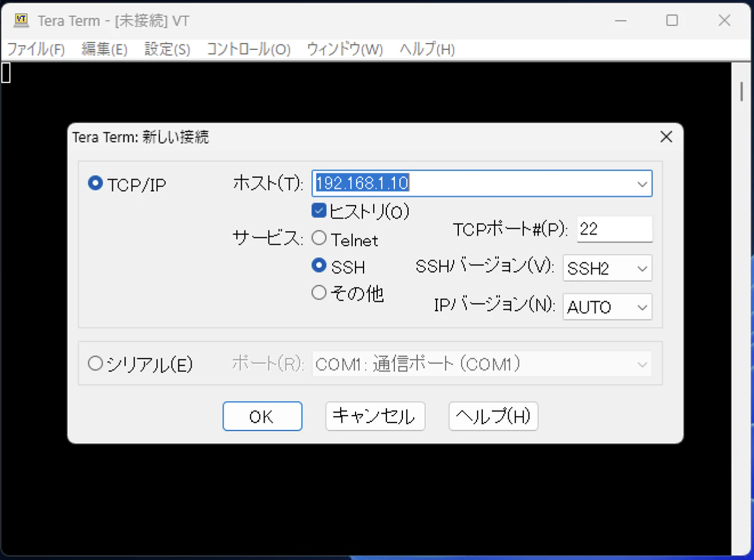This screenshot has width=754, height=560.
Task: Click the キャンセル button
Action: tap(374, 416)
